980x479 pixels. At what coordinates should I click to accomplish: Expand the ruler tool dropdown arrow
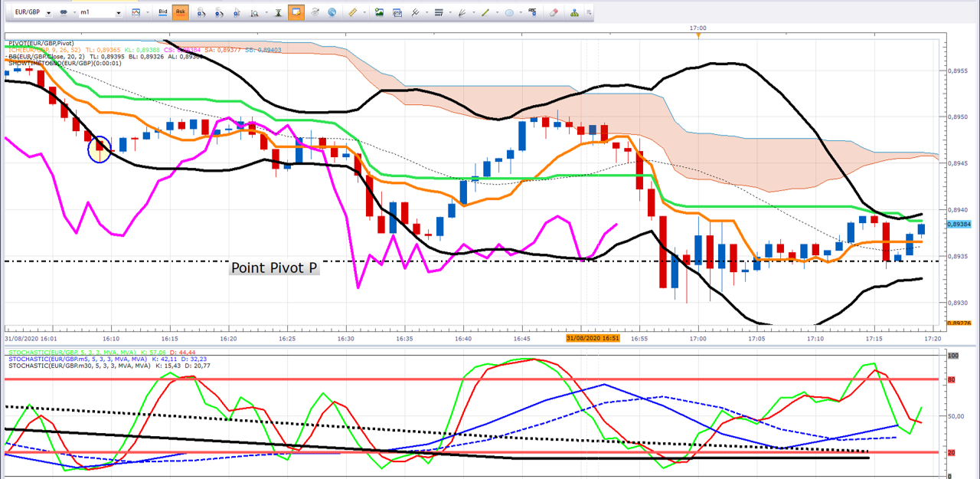tap(364, 12)
